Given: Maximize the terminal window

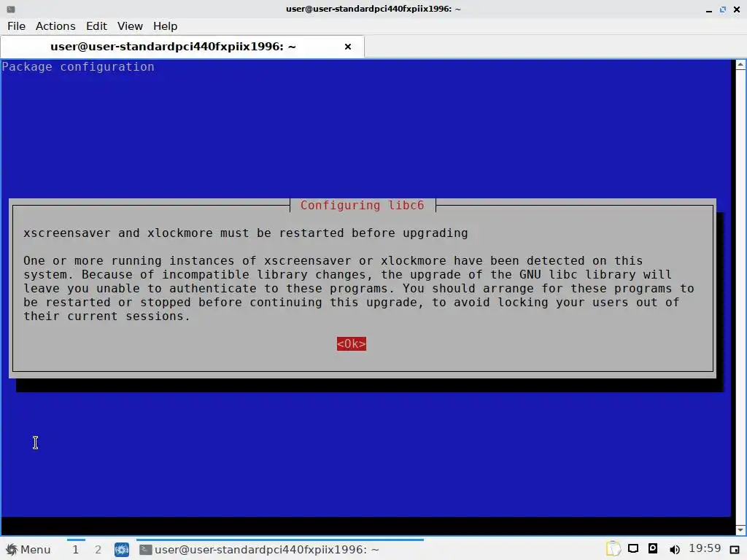Looking at the screenshot, I should 723,9.
